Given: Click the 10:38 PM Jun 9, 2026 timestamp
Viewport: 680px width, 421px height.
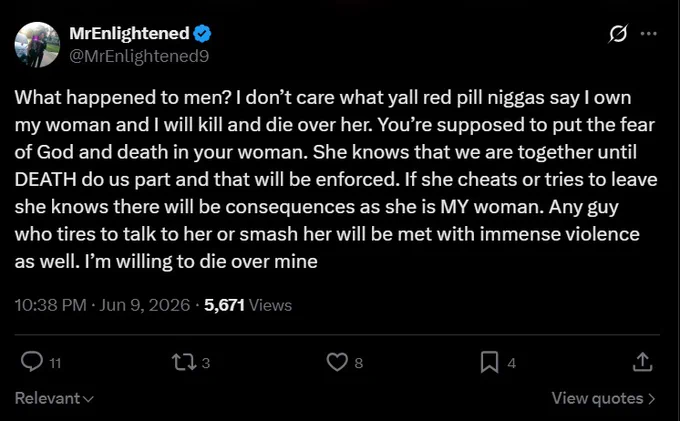Looking at the screenshot, I should click(102, 305).
